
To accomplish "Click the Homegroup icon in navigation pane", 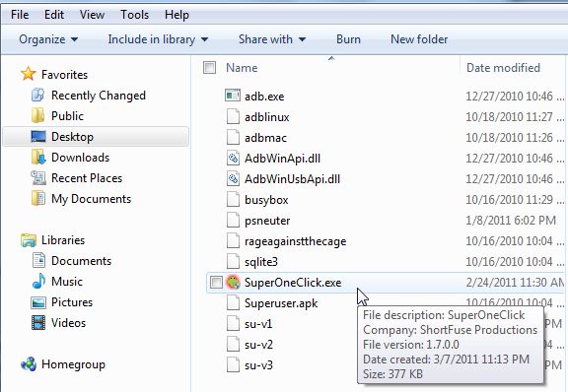I will [29, 364].
